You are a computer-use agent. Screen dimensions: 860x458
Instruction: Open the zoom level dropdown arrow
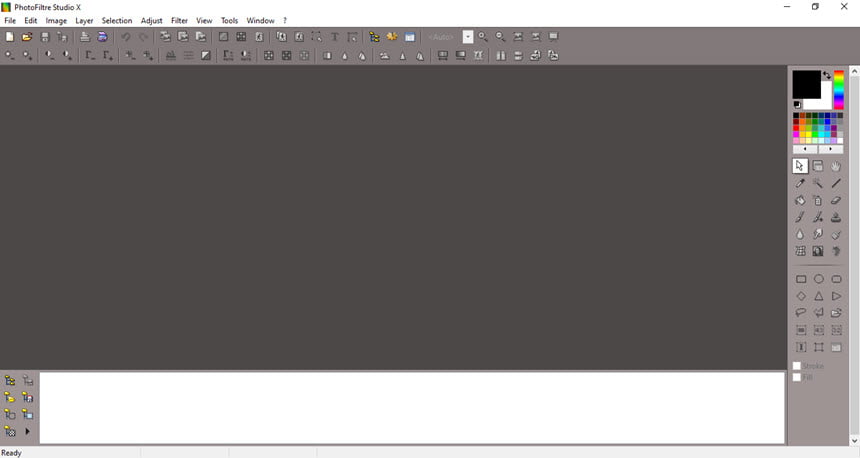point(468,37)
